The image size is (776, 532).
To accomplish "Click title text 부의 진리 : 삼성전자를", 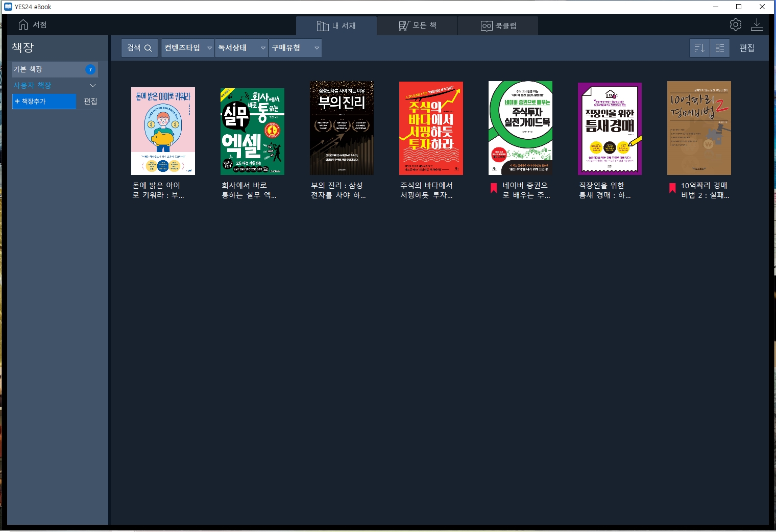I will click(338, 190).
